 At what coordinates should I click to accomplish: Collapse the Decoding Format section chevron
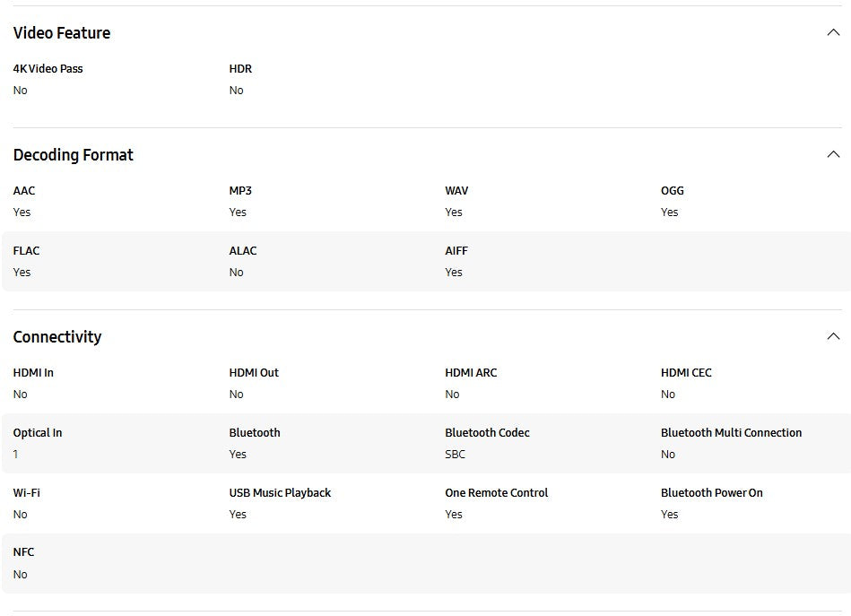click(x=833, y=155)
